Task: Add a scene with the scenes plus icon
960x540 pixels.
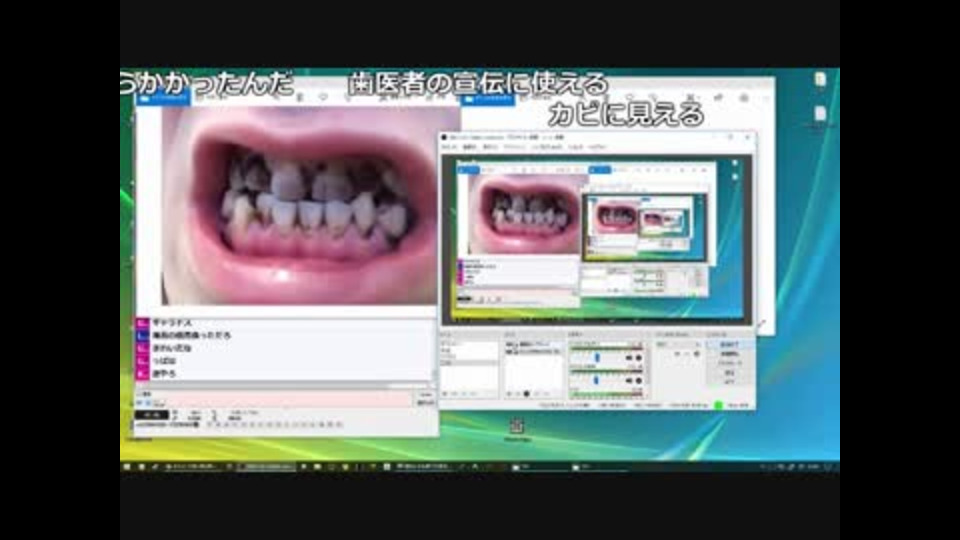Action: (x=446, y=394)
